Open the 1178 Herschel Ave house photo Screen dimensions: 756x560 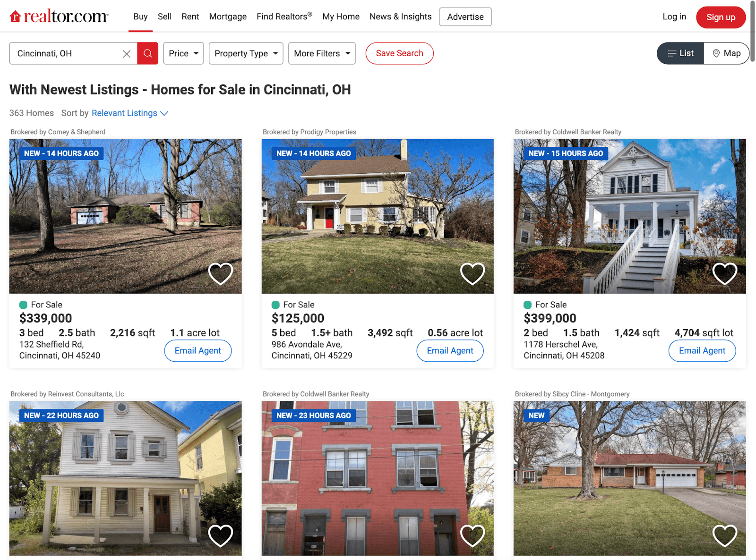(630, 216)
